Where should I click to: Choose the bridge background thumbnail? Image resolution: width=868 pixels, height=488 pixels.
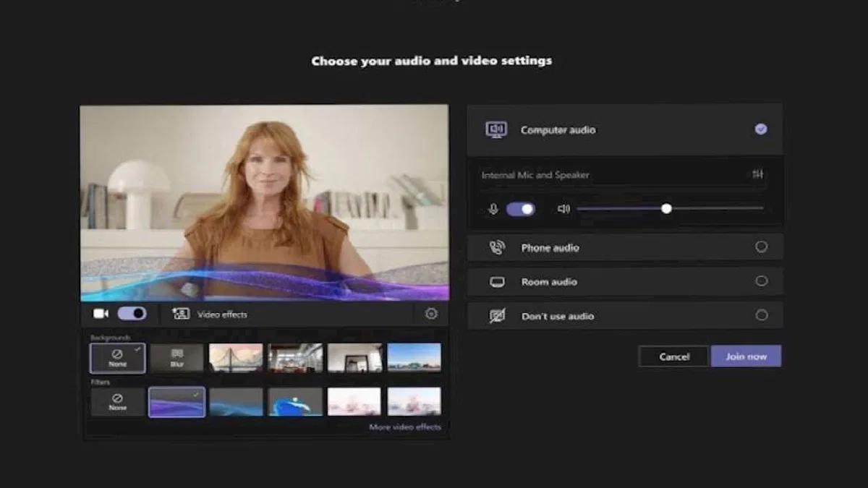click(236, 358)
